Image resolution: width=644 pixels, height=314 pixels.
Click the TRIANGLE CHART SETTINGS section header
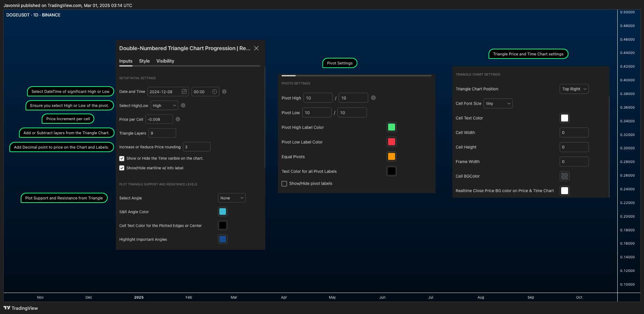pos(478,75)
